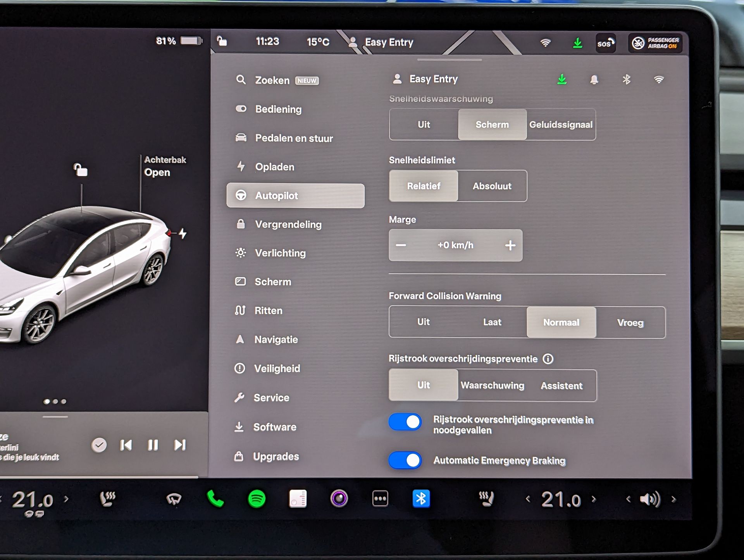Set Snelheidswaarschuwing to Geluidssignaal
The height and width of the screenshot is (560, 744).
pyautogui.click(x=561, y=125)
